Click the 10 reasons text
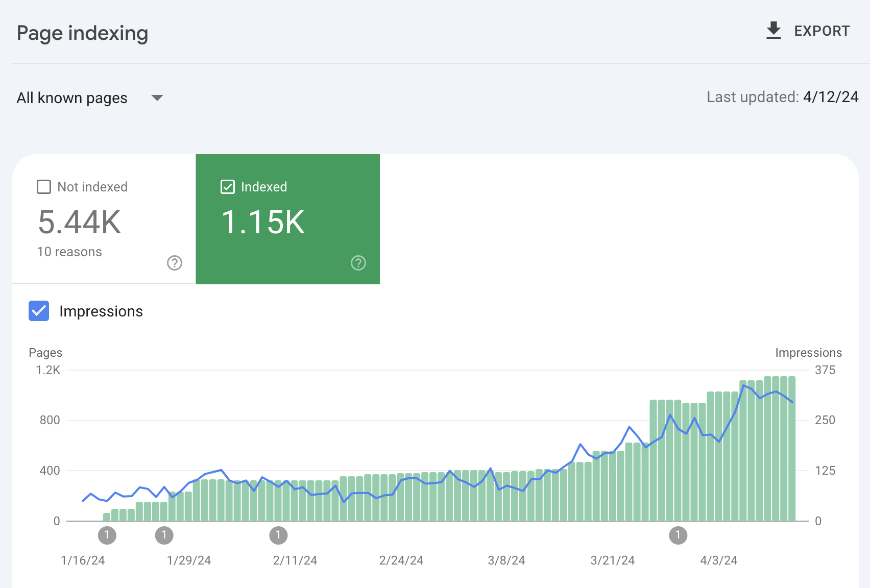 69,252
